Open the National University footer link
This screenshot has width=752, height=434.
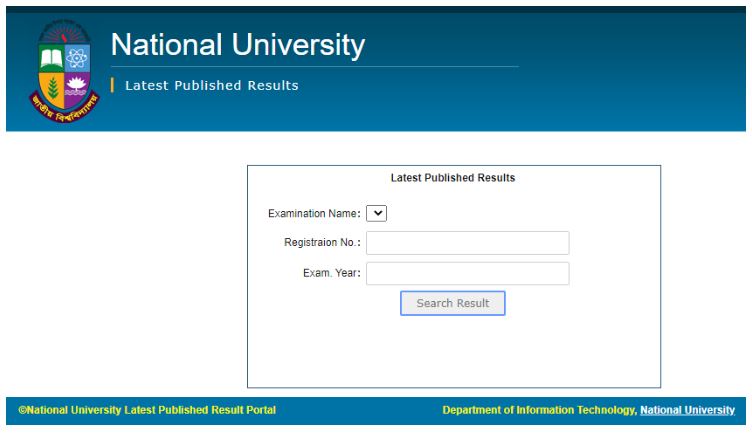coord(687,410)
